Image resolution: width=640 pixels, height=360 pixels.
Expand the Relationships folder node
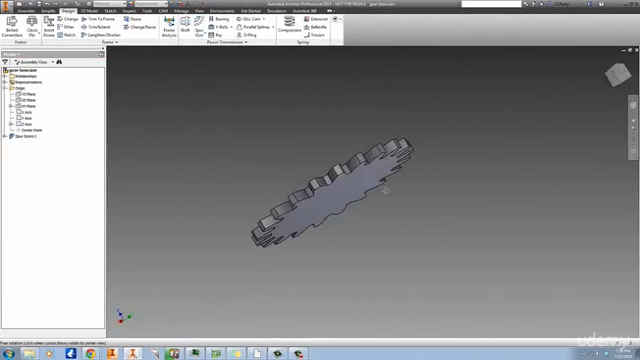click(5, 76)
